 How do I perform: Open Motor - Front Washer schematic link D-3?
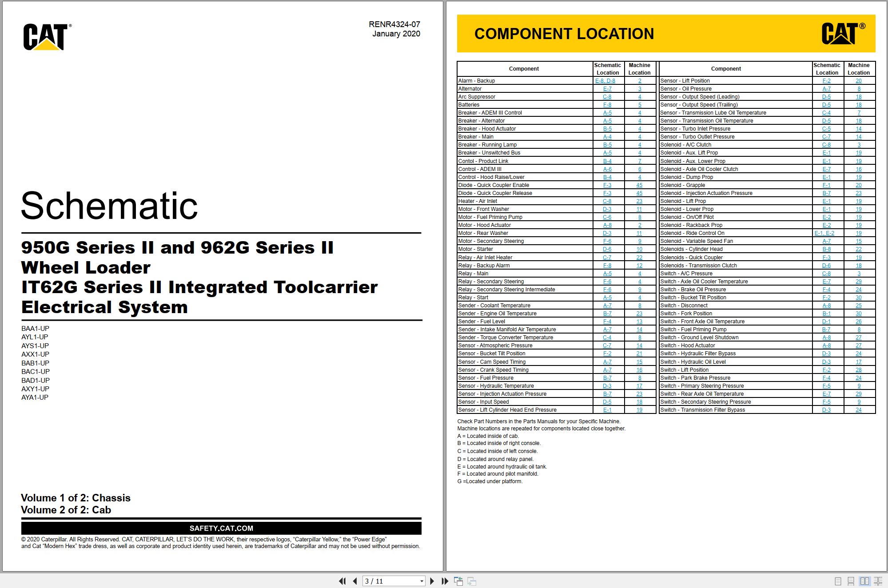[607, 209]
